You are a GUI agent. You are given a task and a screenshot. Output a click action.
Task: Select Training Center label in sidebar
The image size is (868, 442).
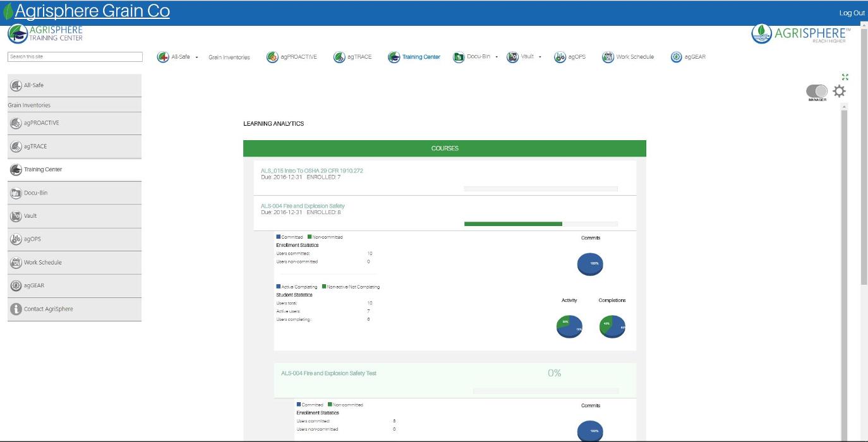point(43,170)
